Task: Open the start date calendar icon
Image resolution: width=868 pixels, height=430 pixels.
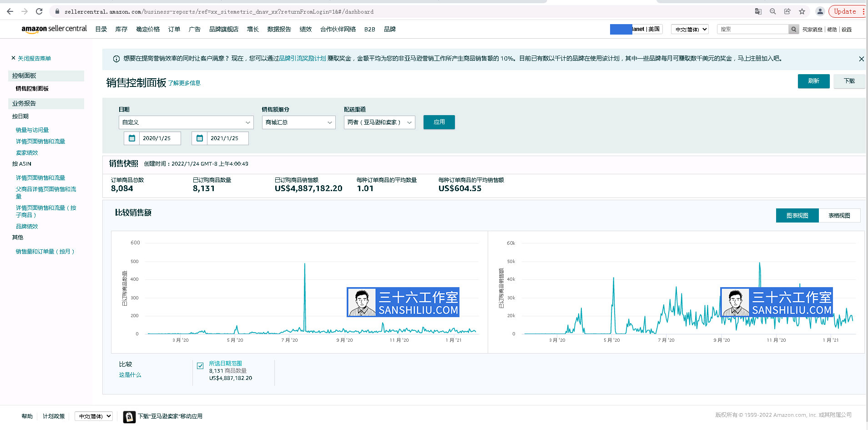Action: coord(132,138)
